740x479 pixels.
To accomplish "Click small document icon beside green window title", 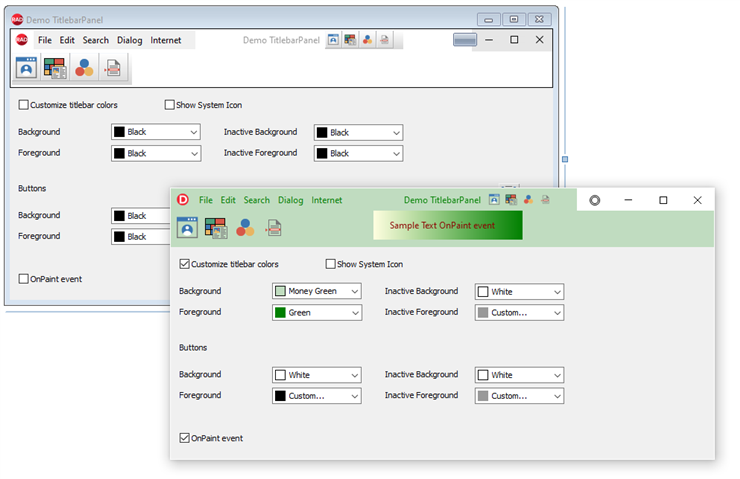I will coord(545,200).
